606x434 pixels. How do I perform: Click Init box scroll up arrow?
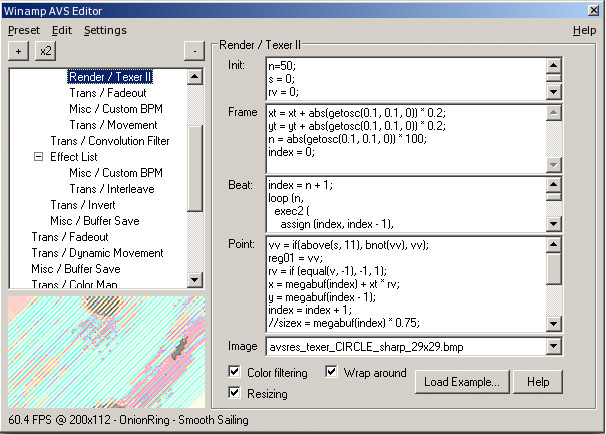tap(553, 65)
